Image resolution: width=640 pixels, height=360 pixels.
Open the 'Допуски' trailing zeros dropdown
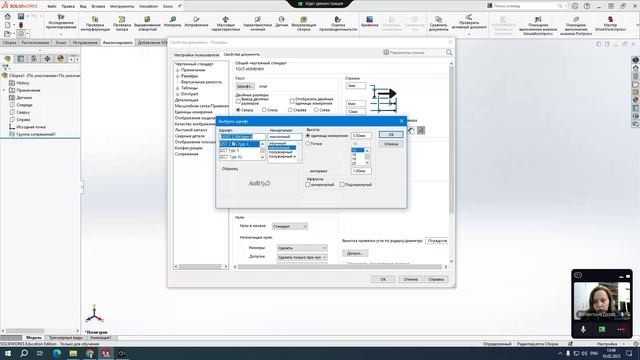click(x=302, y=257)
